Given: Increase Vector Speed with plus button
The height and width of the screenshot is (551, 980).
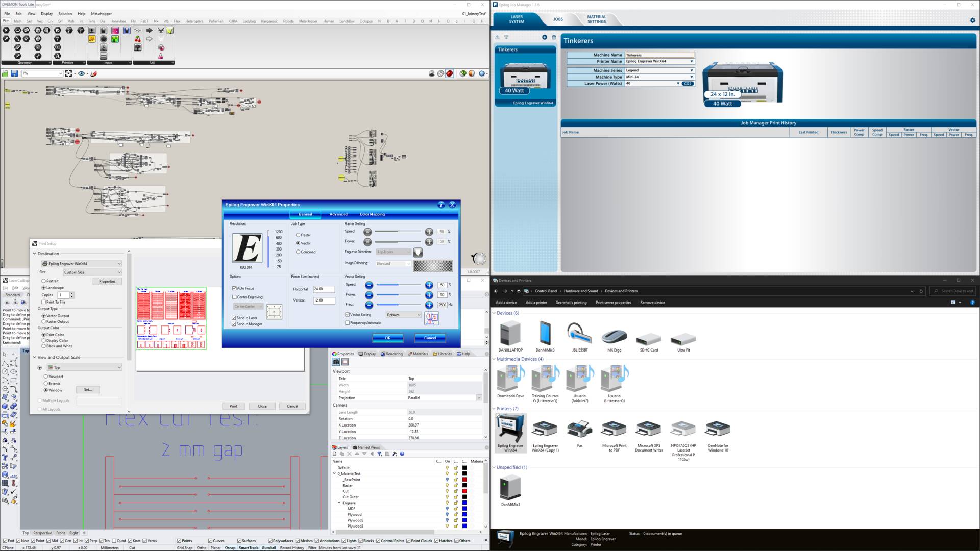Looking at the screenshot, I should (429, 285).
